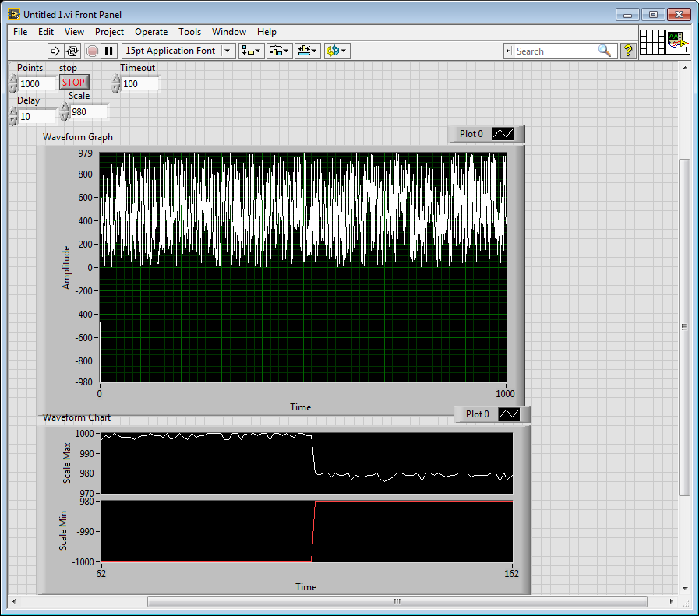Screen dimensions: 699x616
Task: Click the Points value field
Action: pos(37,84)
